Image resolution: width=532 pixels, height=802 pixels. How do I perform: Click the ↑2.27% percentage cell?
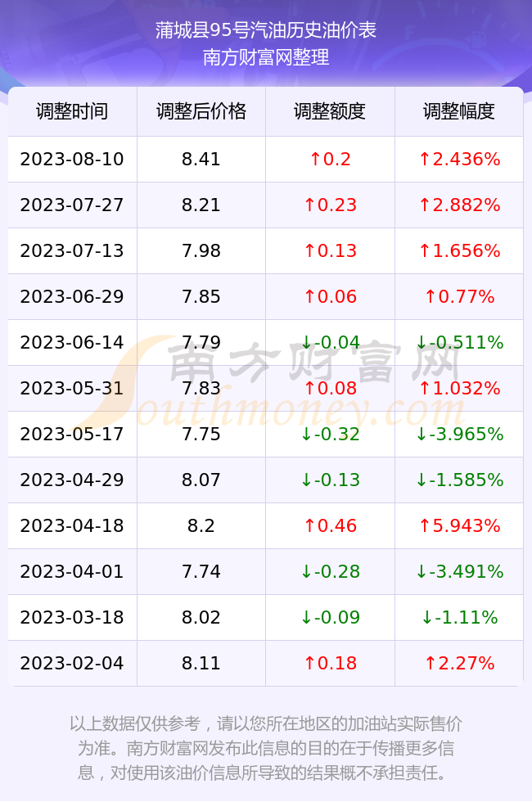click(459, 664)
